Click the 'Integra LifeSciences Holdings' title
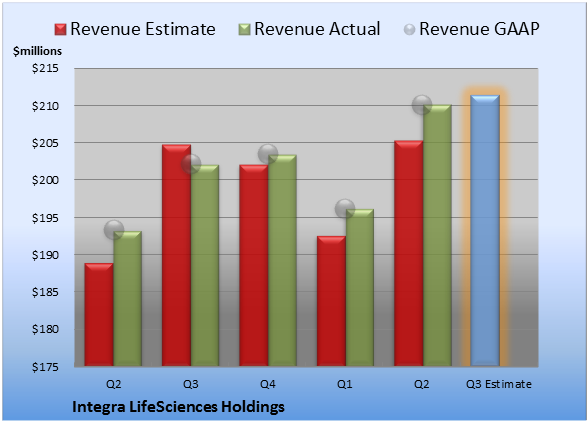 coord(178,407)
